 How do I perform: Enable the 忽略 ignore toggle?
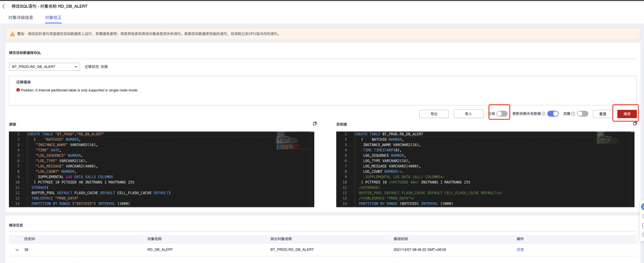point(583,114)
